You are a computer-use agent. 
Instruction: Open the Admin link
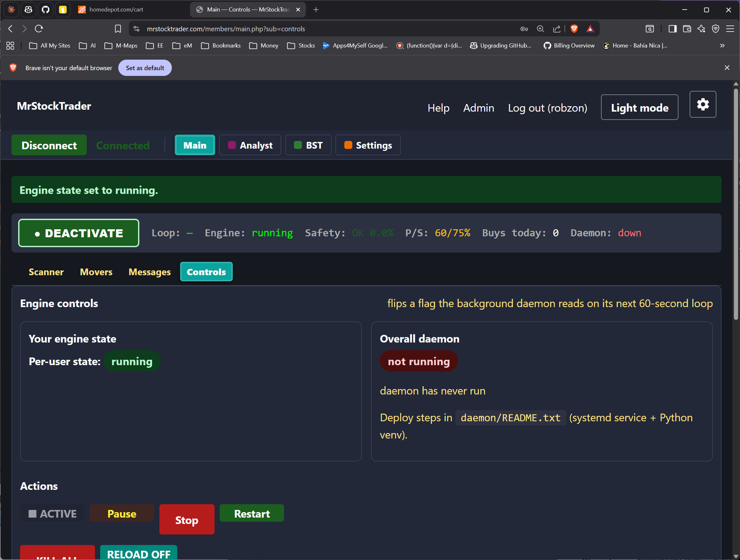point(478,107)
